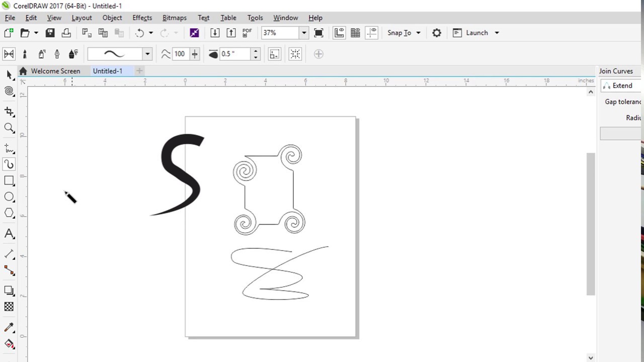The width and height of the screenshot is (644, 362).
Task: Add new document tab with plus
Action: point(139,71)
